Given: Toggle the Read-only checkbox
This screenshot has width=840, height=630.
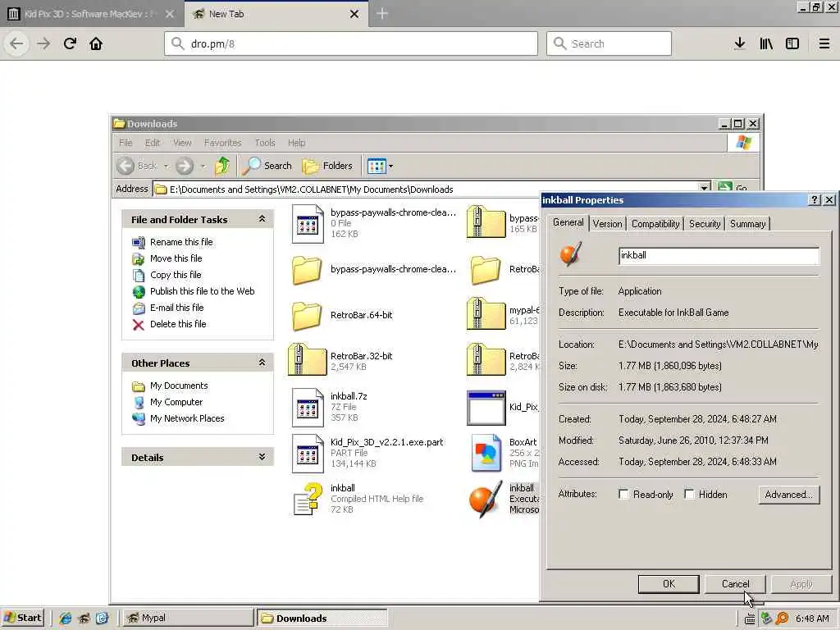Looking at the screenshot, I should 623,495.
